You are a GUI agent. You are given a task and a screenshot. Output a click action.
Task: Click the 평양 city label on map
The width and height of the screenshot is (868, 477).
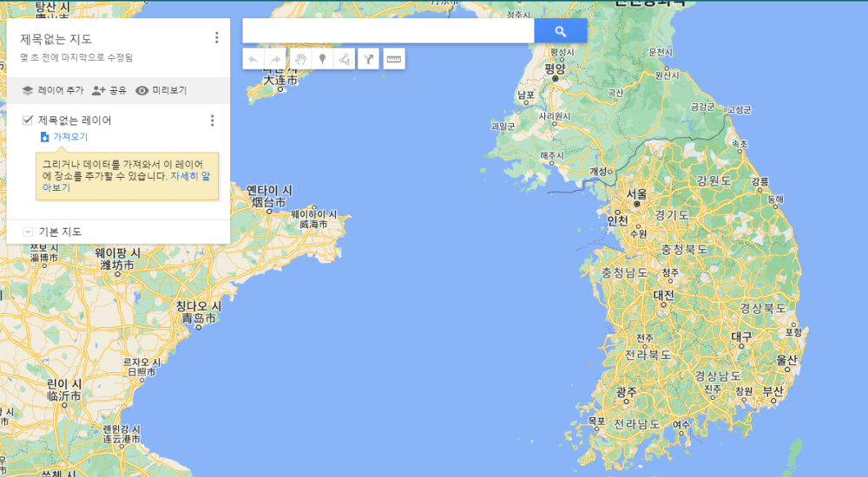(555, 68)
